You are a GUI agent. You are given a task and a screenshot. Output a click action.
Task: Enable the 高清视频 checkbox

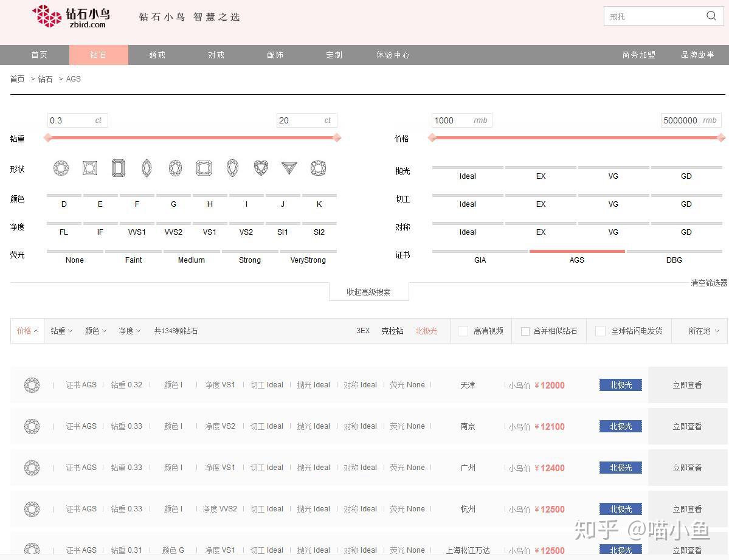463,331
